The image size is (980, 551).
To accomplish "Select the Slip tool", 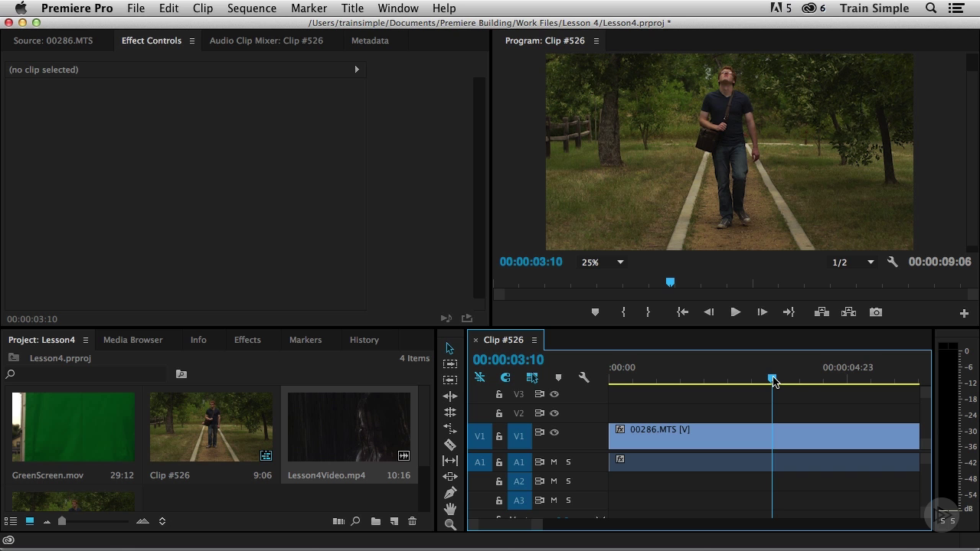I will [x=450, y=461].
